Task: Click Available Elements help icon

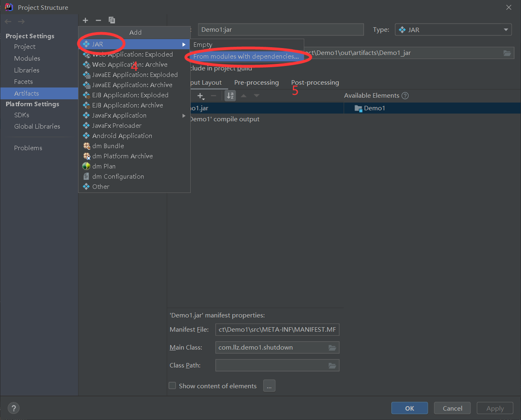Action: (405, 96)
